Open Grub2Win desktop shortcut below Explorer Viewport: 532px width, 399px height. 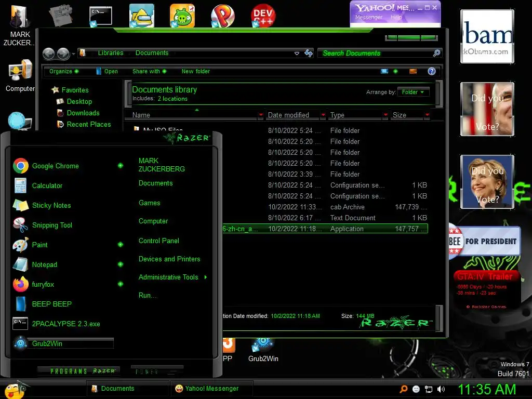tap(263, 350)
